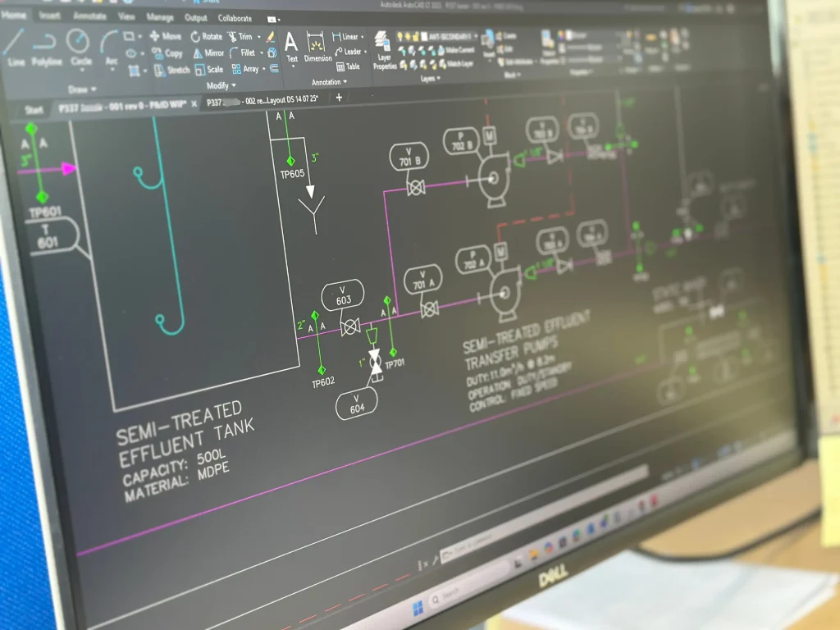This screenshot has height=630, width=840.
Task: Click the Dimension tool
Action: pyautogui.click(x=317, y=47)
